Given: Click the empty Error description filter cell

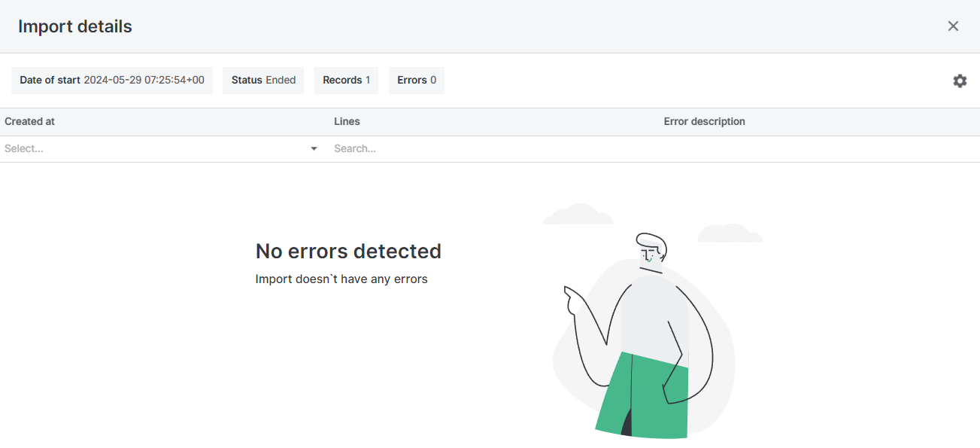Looking at the screenshot, I should [818, 149].
